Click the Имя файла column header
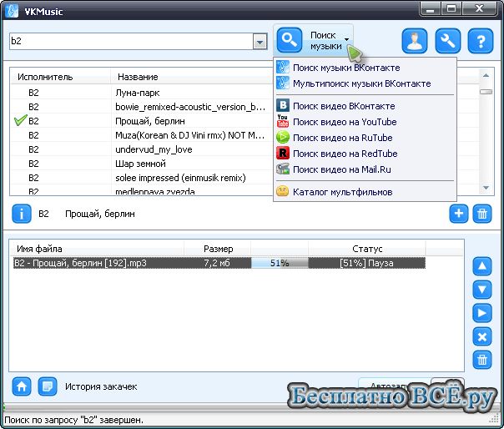Viewport: 504px width, 429px height. click(x=97, y=249)
